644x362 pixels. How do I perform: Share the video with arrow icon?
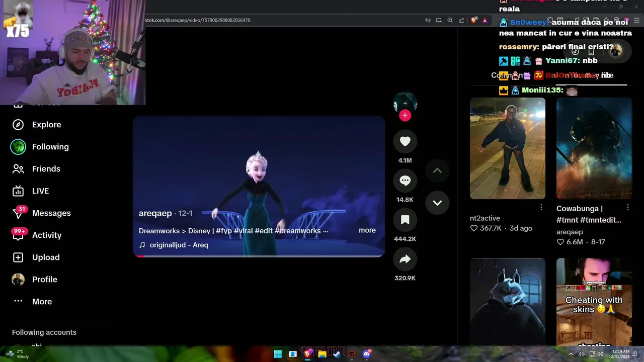(x=405, y=259)
